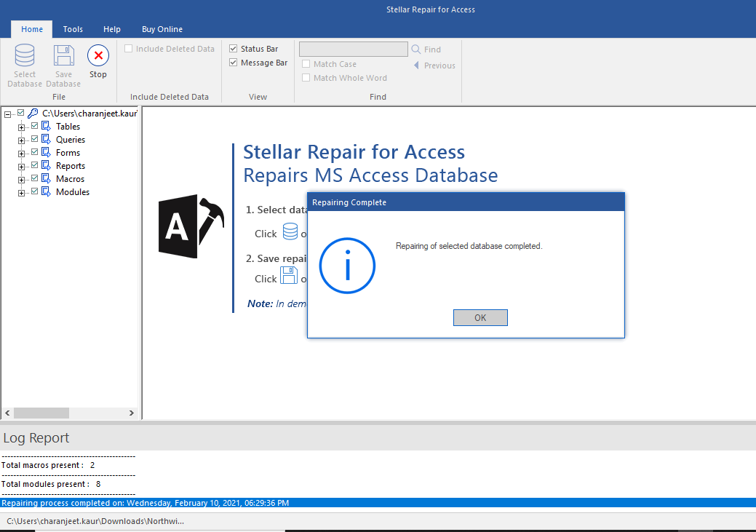Select the C:\Users\charanjeet.kaur root path

pos(89,114)
